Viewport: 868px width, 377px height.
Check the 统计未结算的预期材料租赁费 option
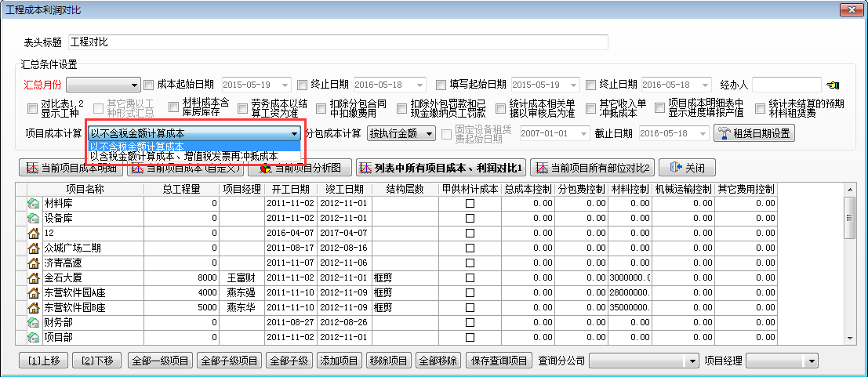[x=761, y=110]
